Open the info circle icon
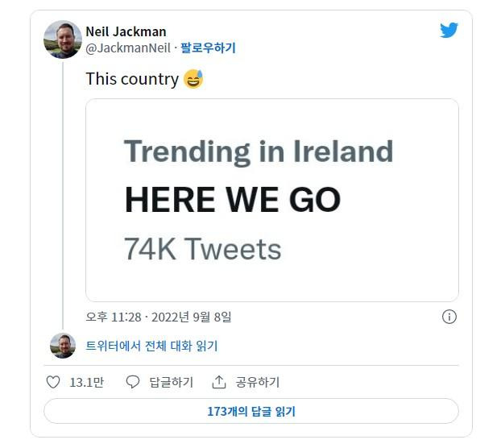The width and height of the screenshot is (501, 448). [450, 317]
